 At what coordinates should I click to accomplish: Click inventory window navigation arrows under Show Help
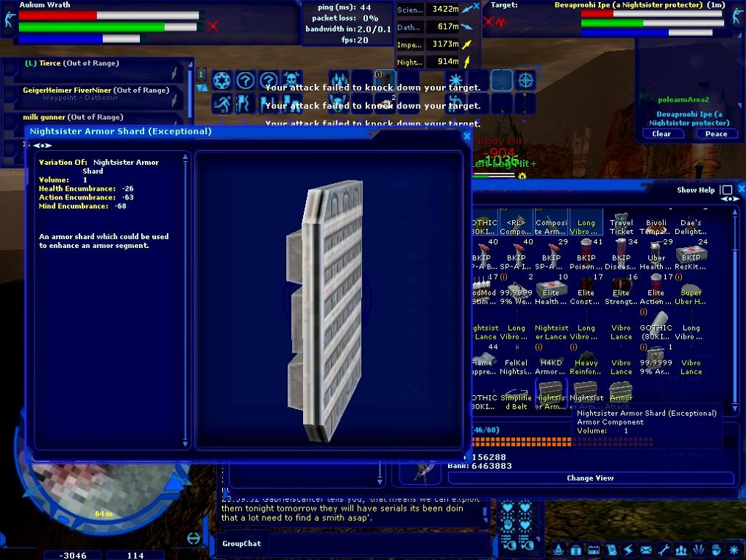pyautogui.click(x=730, y=199)
